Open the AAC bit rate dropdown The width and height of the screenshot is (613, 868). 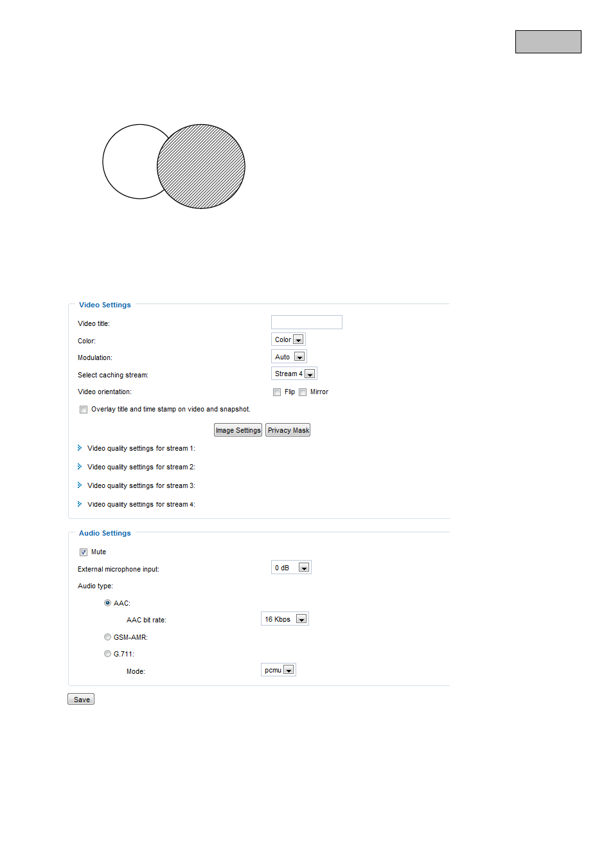(x=285, y=619)
